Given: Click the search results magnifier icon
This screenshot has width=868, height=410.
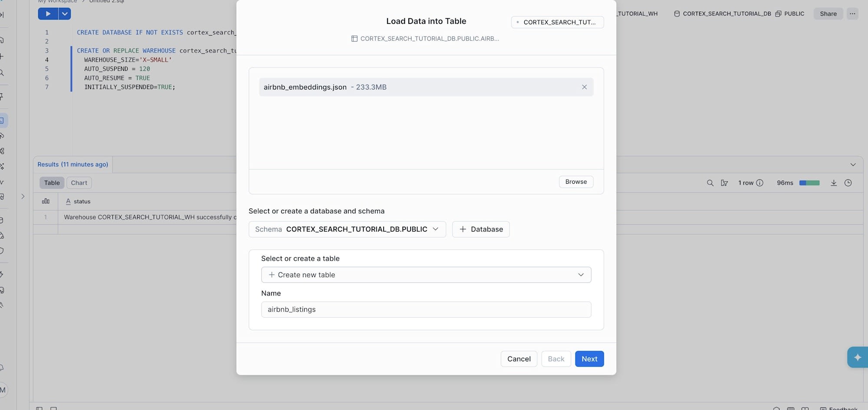Looking at the screenshot, I should coord(710,183).
